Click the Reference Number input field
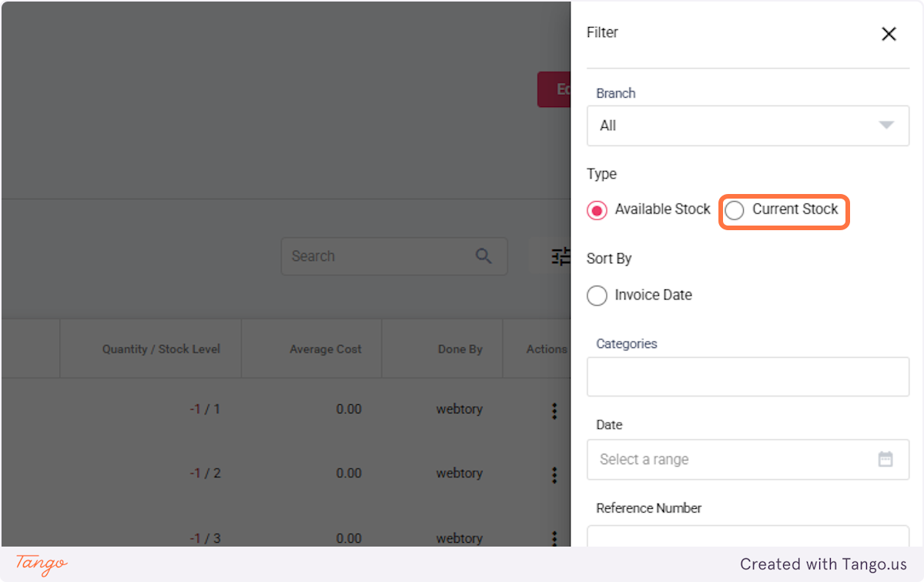 [748, 537]
